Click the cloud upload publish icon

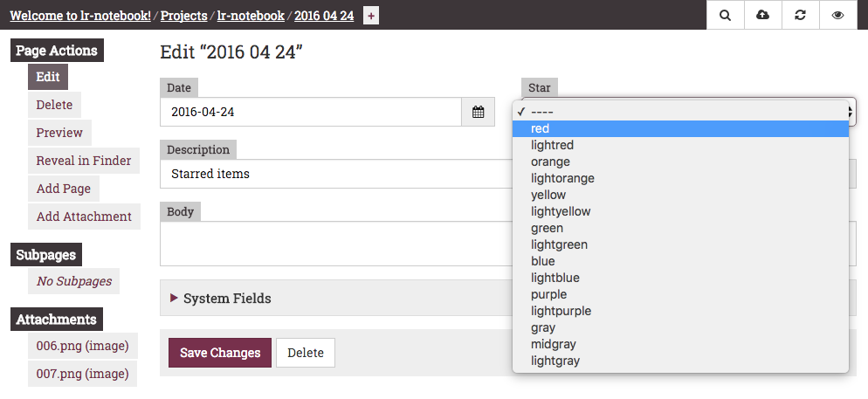pyautogui.click(x=763, y=15)
